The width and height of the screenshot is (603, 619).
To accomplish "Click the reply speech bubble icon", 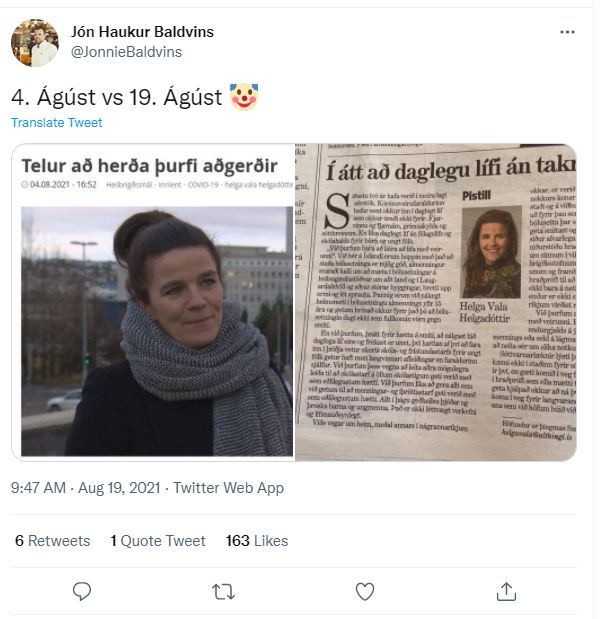I will coord(82,591).
